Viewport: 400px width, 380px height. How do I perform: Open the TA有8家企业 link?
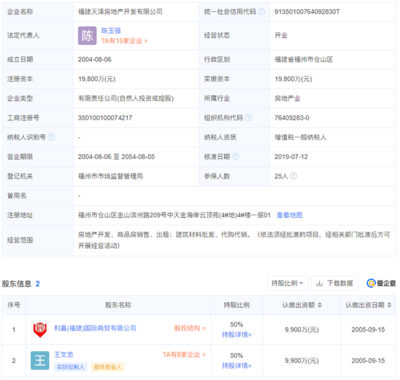pyautogui.click(x=184, y=355)
